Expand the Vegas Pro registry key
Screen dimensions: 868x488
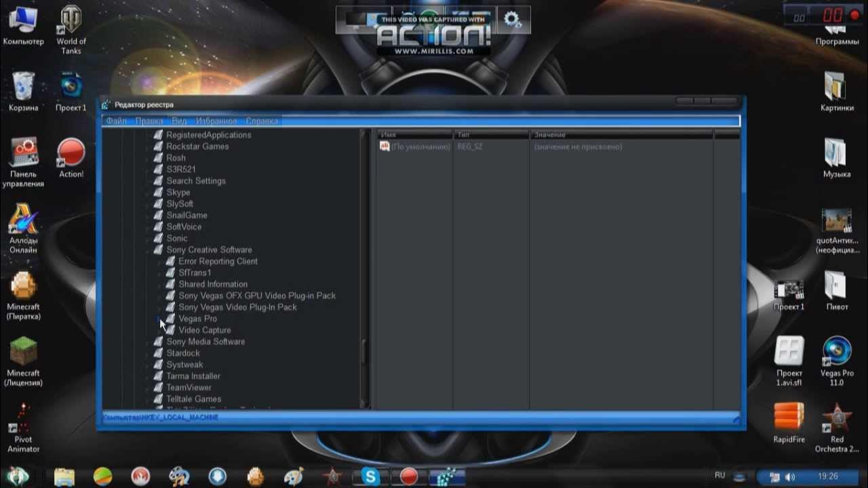(x=160, y=319)
